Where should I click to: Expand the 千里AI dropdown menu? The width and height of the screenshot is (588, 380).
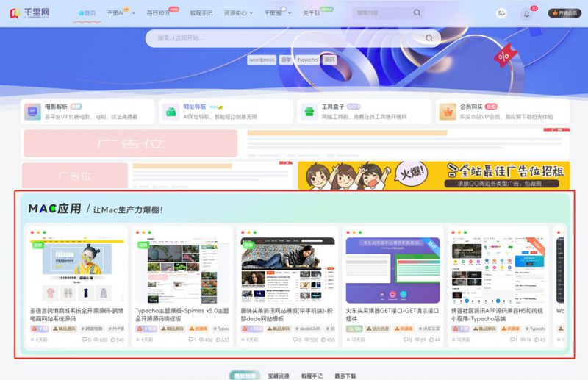coord(121,13)
